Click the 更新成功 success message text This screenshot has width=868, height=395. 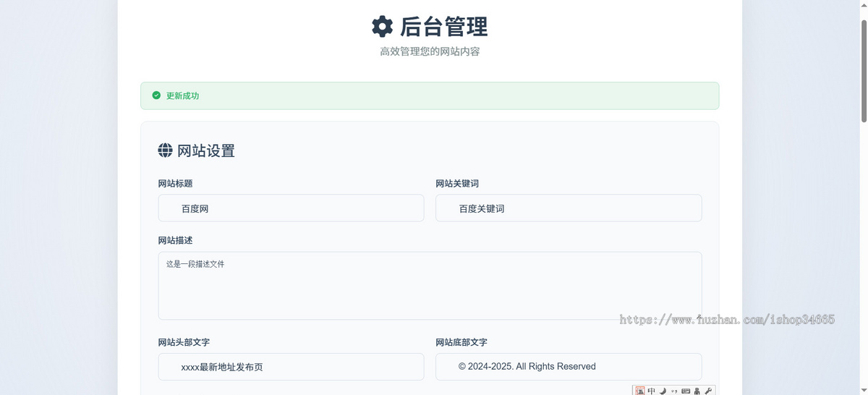point(182,95)
